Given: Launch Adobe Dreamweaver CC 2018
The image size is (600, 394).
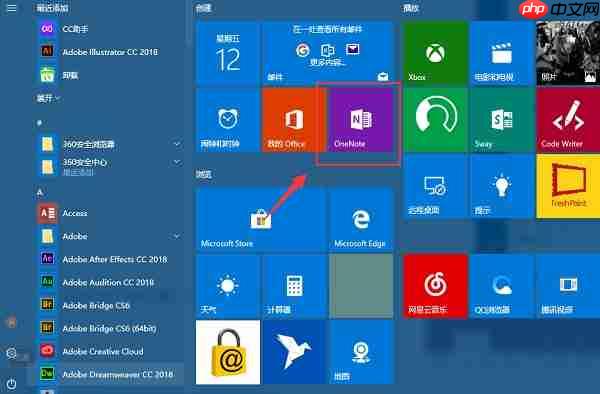Looking at the screenshot, I should (x=109, y=374).
